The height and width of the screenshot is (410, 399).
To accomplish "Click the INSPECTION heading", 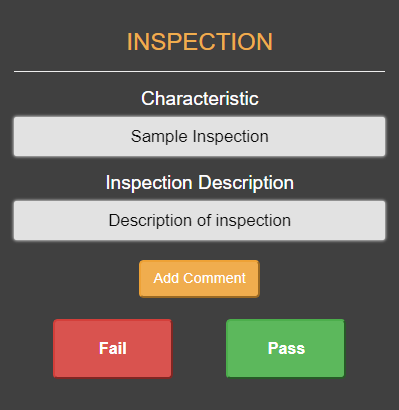I will coord(200,42).
